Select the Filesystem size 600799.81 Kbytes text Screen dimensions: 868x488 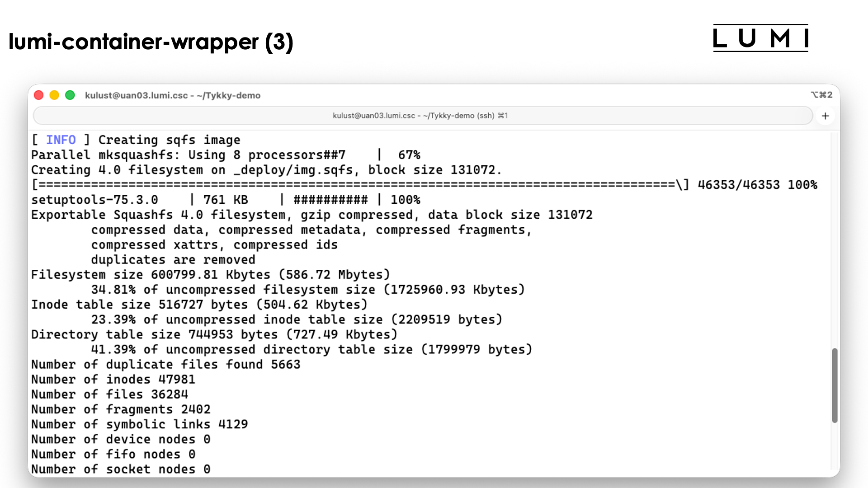[x=211, y=274]
